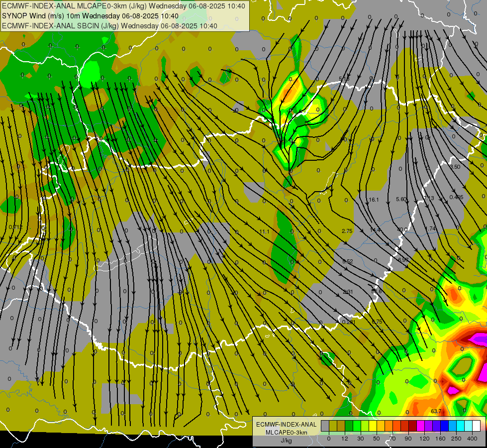487x448 pixels.
Task: Click the MLCAPE0-3km header line at top
Action: [x=123, y=6]
